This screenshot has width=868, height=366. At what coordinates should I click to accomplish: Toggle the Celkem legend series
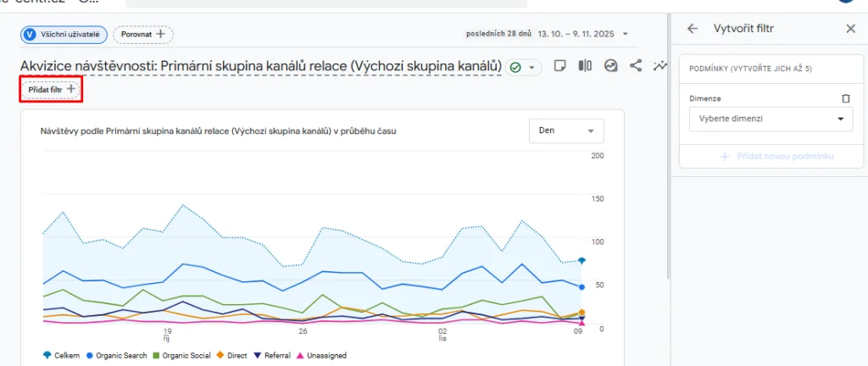point(61,356)
